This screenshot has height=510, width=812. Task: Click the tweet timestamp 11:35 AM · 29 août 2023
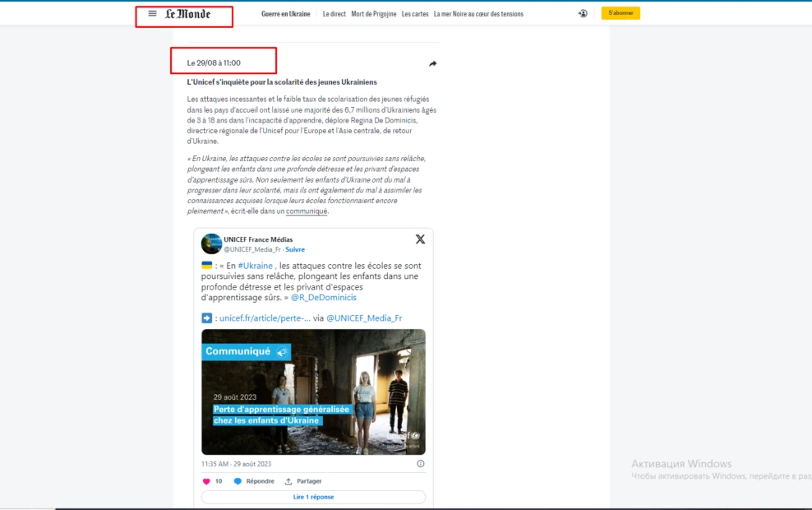tap(236, 464)
